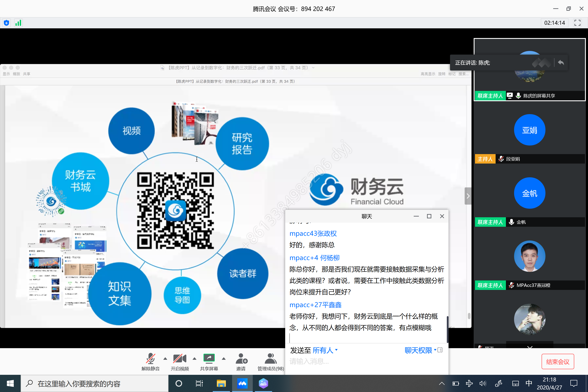Open the green network signal indicator

[x=18, y=23]
